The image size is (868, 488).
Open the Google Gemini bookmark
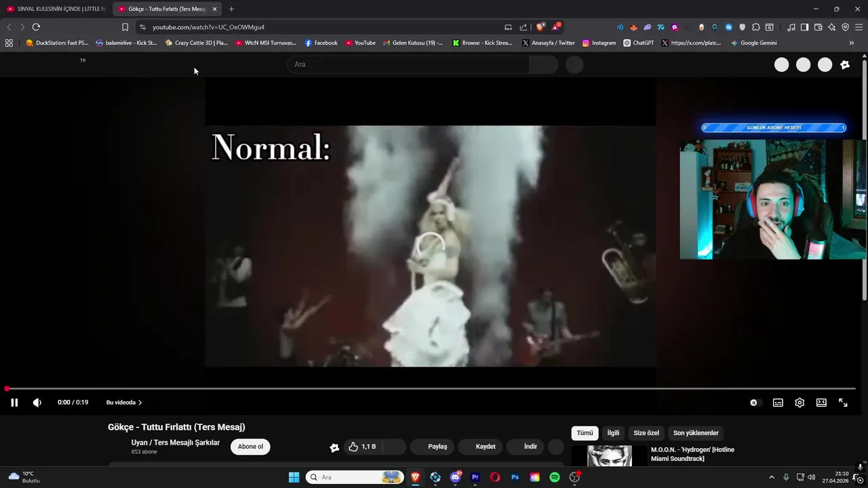753,43
